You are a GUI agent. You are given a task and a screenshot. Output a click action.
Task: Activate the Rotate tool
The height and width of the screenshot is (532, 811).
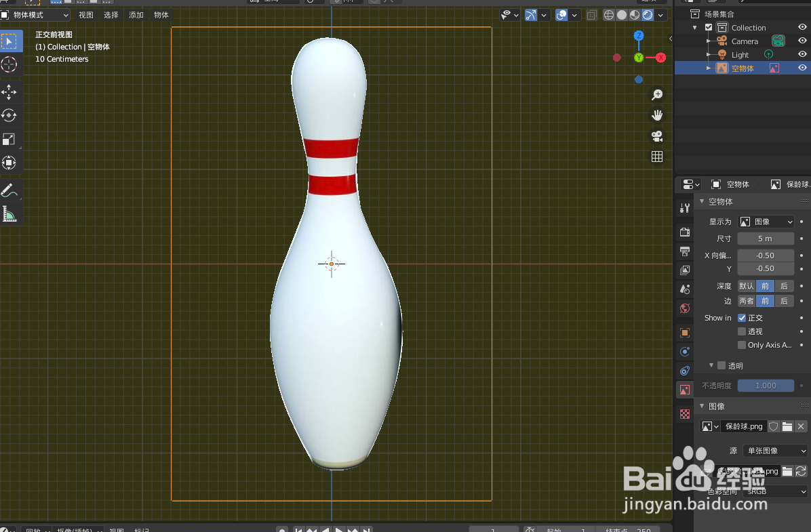tap(11, 115)
